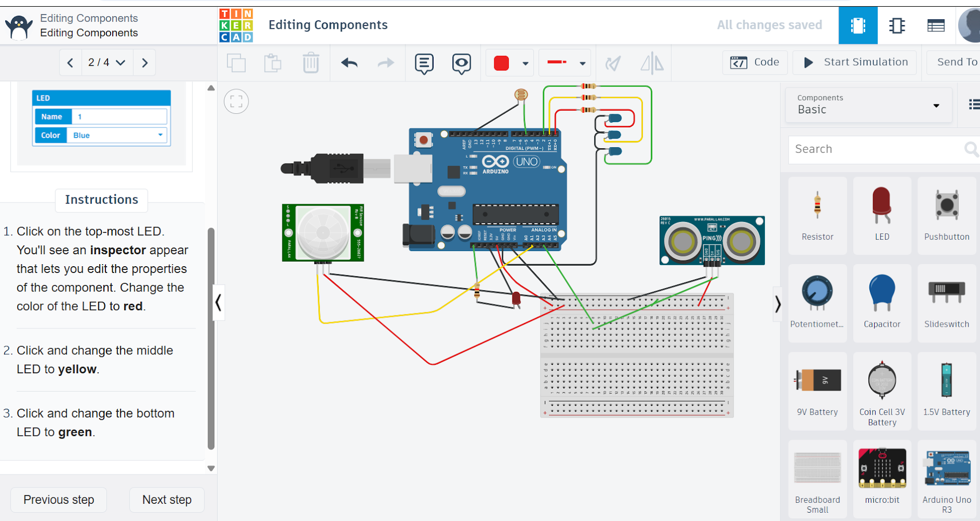Image resolution: width=980 pixels, height=521 pixels.
Task: Open the wire color dropdown arrow
Action: click(x=525, y=64)
